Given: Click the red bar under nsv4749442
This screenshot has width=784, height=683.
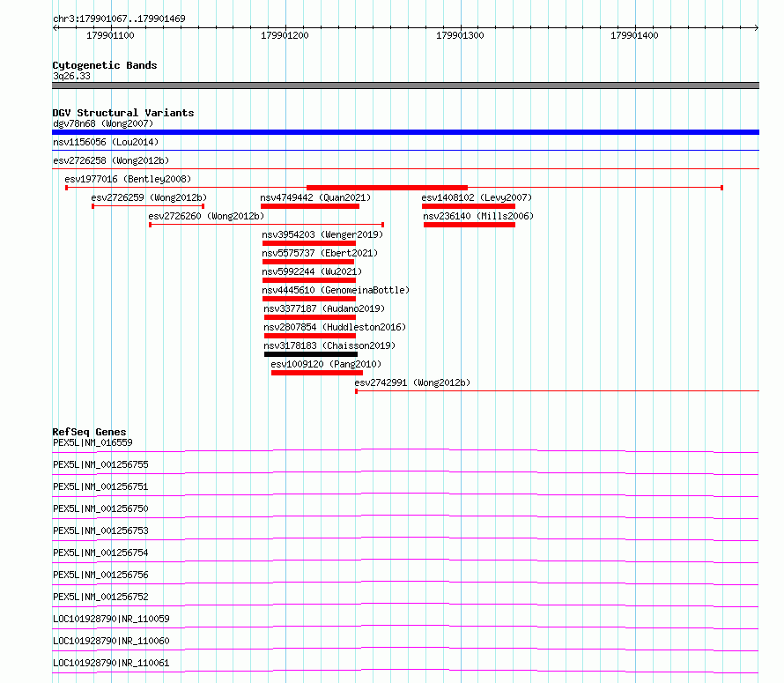Looking at the screenshot, I should (x=310, y=206).
